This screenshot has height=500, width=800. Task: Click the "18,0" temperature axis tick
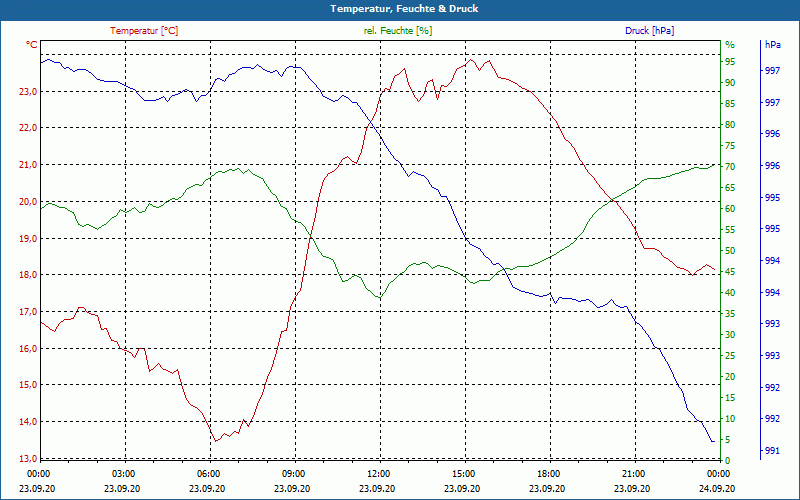point(29,275)
